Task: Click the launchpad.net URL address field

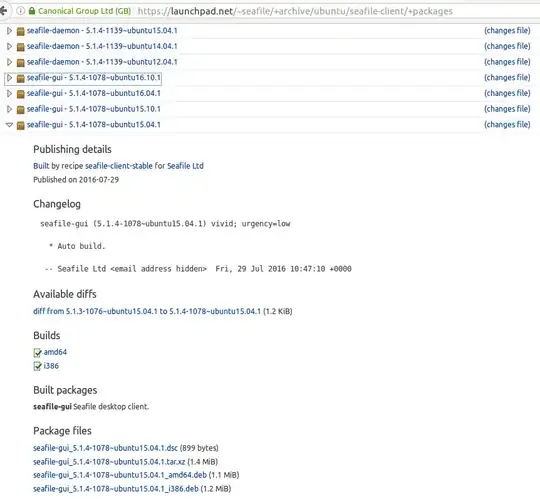Action: [295, 11]
